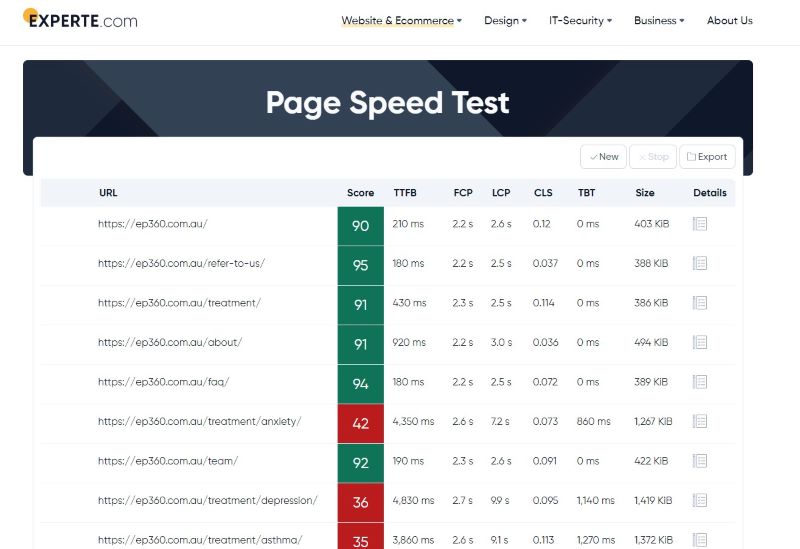Screen dimensions: 800x549
Task: Click the 494 KiB size value
Action: click(x=651, y=342)
